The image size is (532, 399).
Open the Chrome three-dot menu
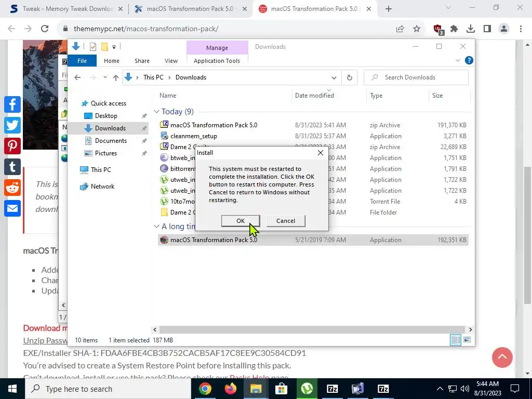[x=521, y=29]
